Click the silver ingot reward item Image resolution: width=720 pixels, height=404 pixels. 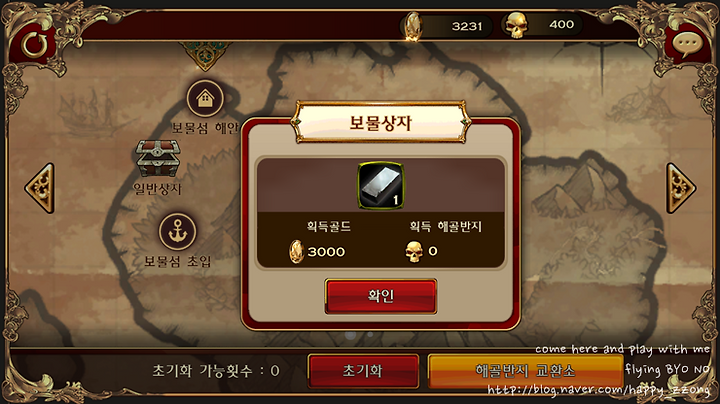[381, 185]
